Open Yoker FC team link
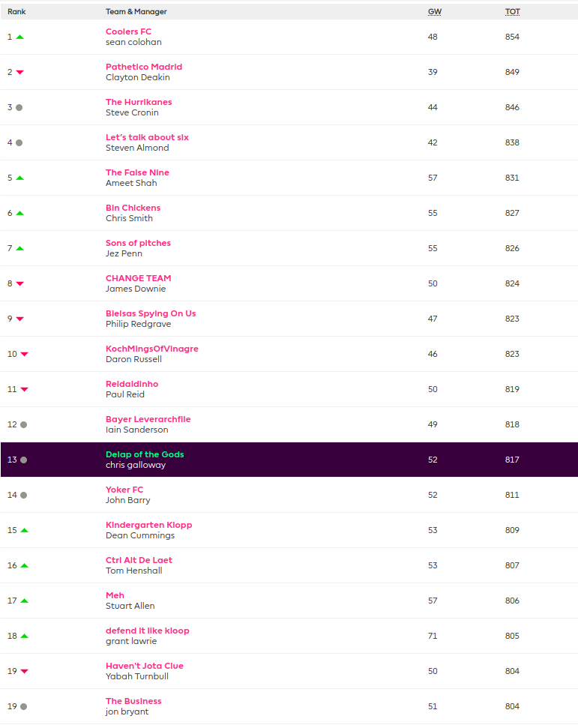Screen dimensions: 578x728 (124, 490)
